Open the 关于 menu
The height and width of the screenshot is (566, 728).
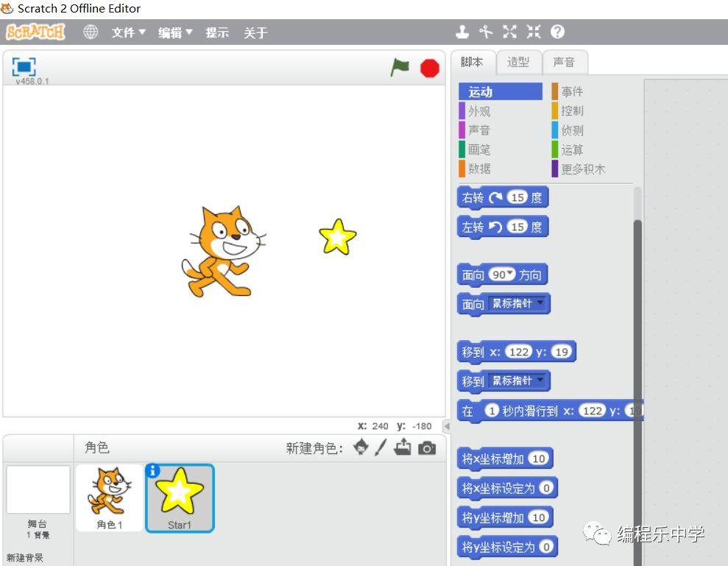click(255, 32)
